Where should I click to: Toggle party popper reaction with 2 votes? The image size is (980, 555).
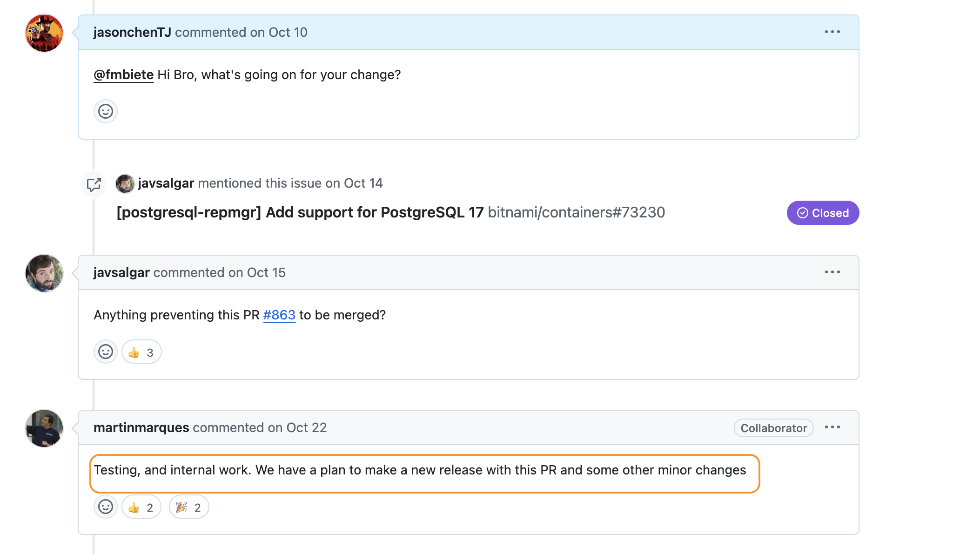189,508
